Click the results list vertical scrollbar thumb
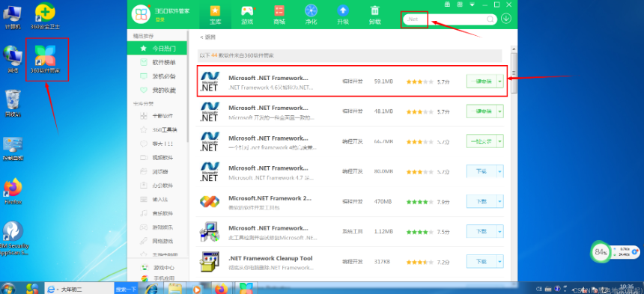644x294 pixels. coord(513,73)
